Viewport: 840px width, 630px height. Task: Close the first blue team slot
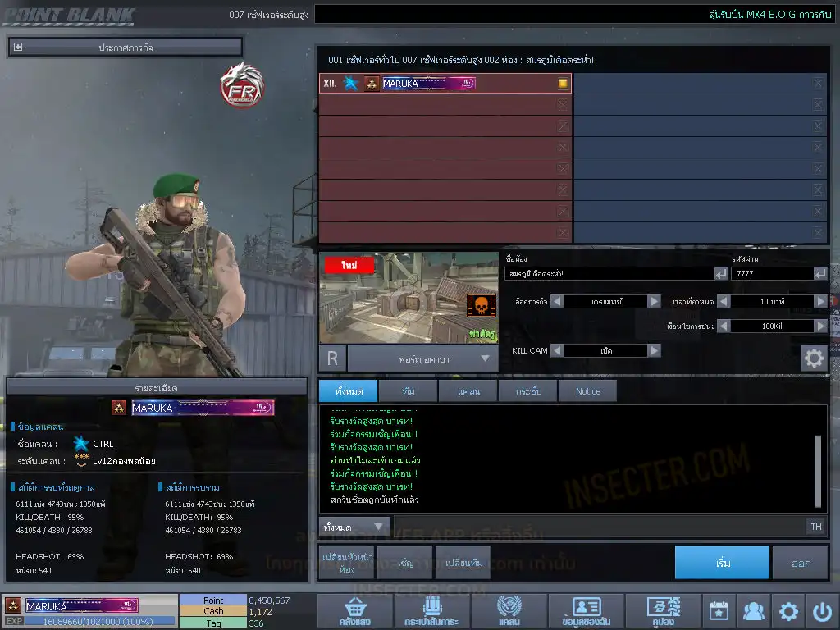(x=818, y=83)
